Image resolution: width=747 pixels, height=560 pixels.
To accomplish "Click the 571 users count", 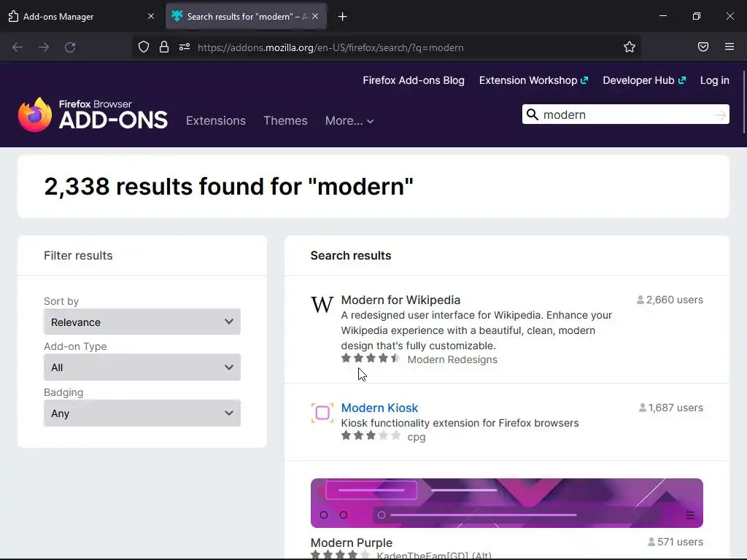I will [x=675, y=542].
